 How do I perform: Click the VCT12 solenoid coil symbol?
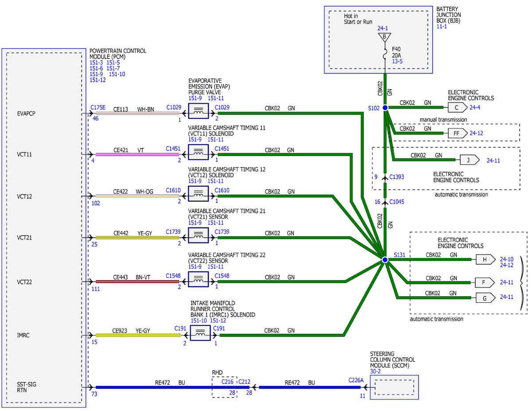(x=198, y=194)
